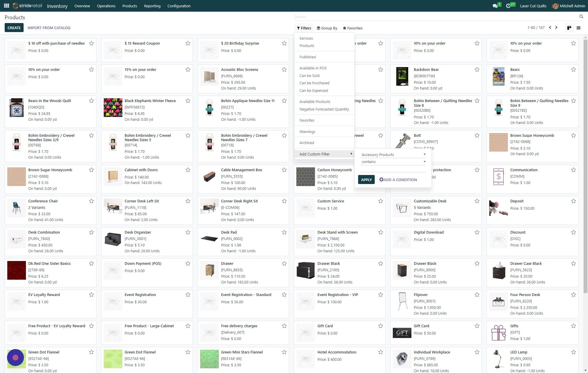Open the conversations chat icon
The image size is (588, 373).
point(495,6)
